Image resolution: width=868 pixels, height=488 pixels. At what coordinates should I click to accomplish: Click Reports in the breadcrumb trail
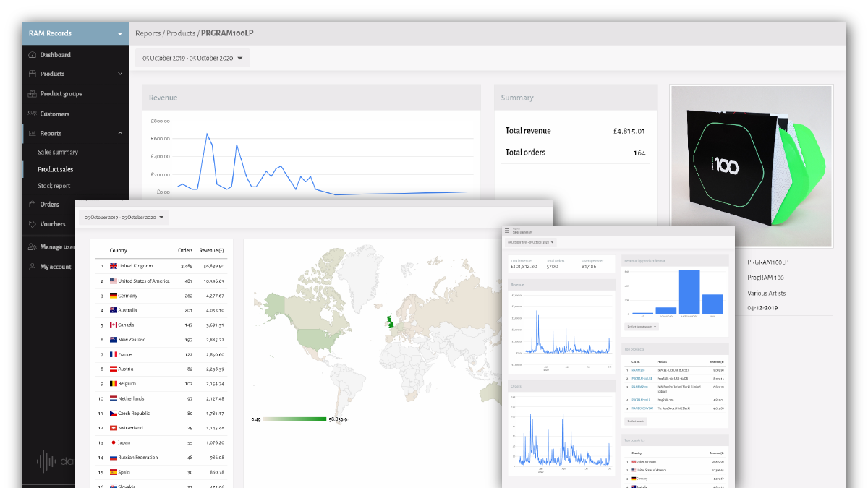click(x=148, y=33)
